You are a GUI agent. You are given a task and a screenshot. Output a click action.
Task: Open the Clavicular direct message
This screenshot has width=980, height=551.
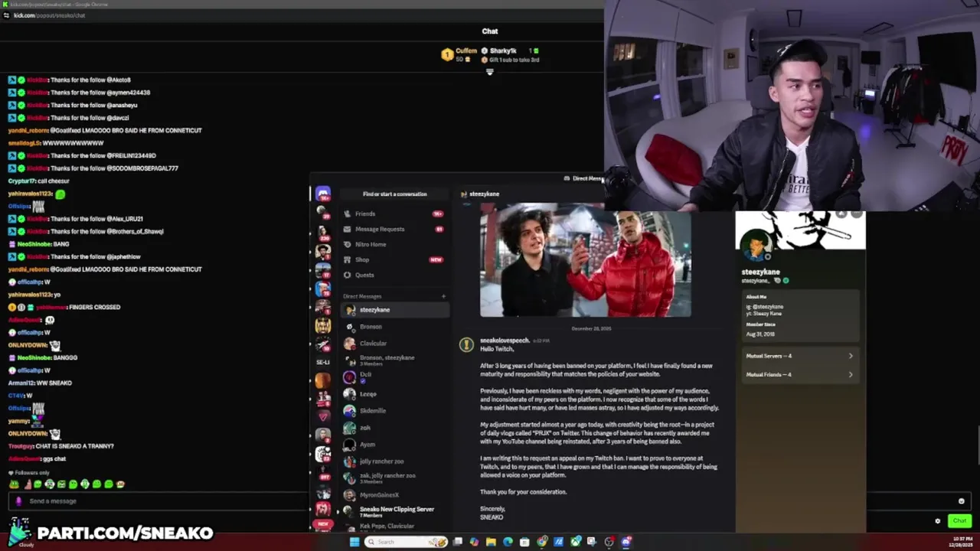tap(395, 344)
